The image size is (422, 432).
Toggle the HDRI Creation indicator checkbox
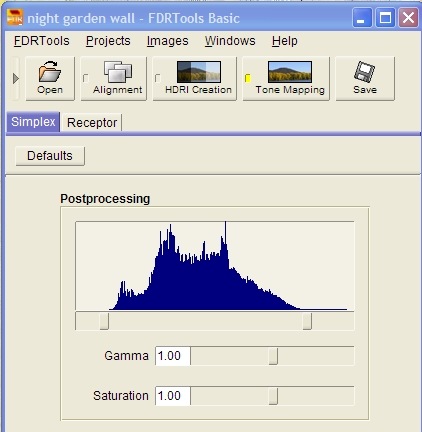158,78
